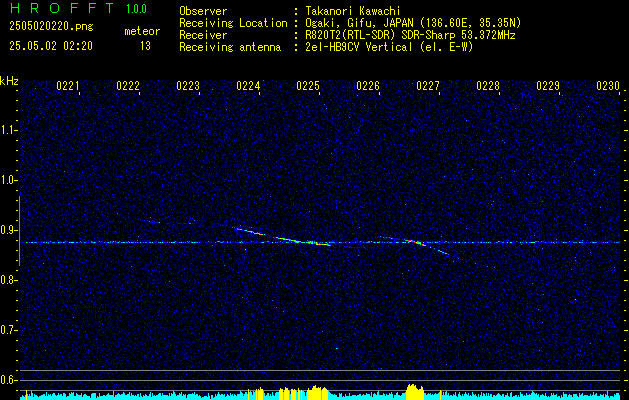Click the vertical gray range bar near 0.9 kHz
The width and height of the screenshot is (629, 400).
pyautogui.click(x=19, y=231)
